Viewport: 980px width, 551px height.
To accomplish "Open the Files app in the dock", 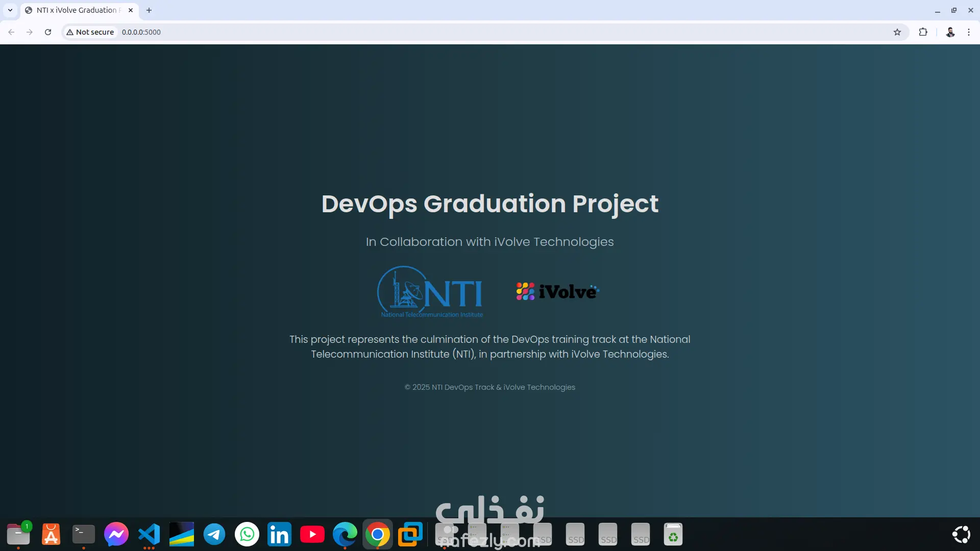I will [18, 534].
